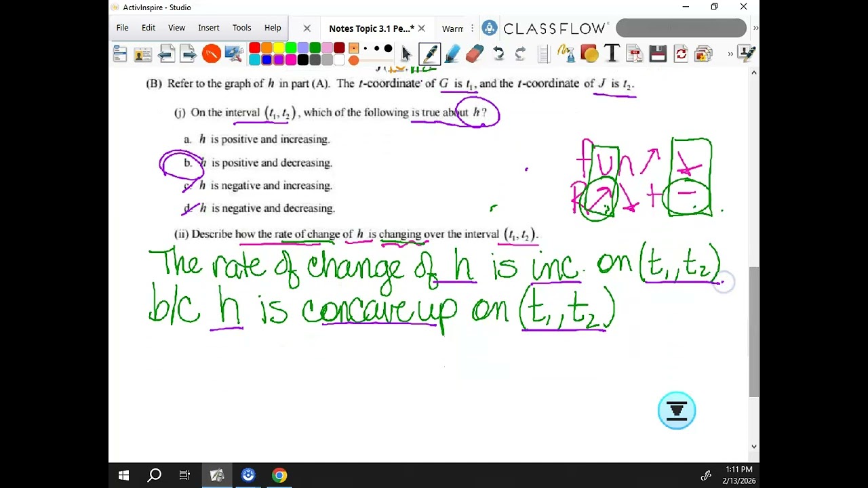Expand the tab bar overflow chevron
868x488 pixels.
[755, 28]
